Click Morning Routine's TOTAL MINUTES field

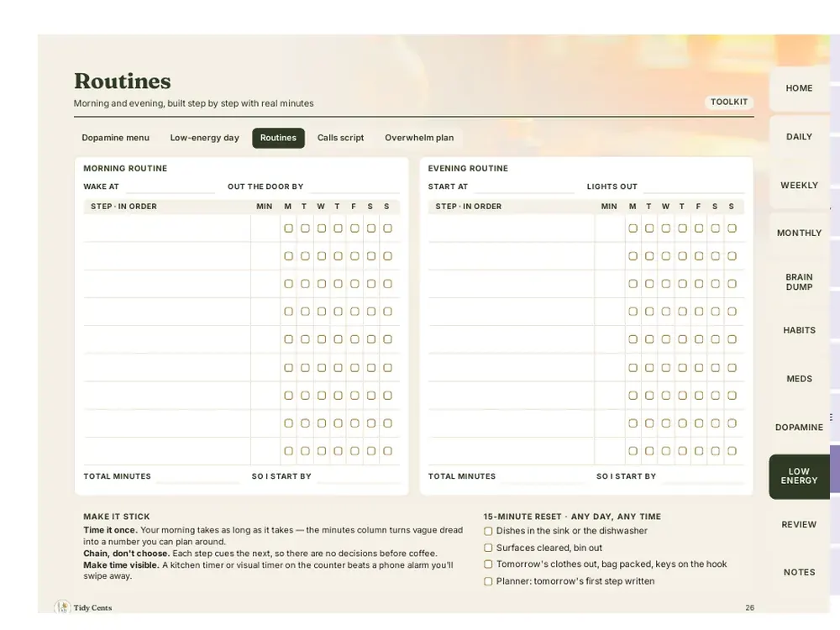click(x=198, y=477)
